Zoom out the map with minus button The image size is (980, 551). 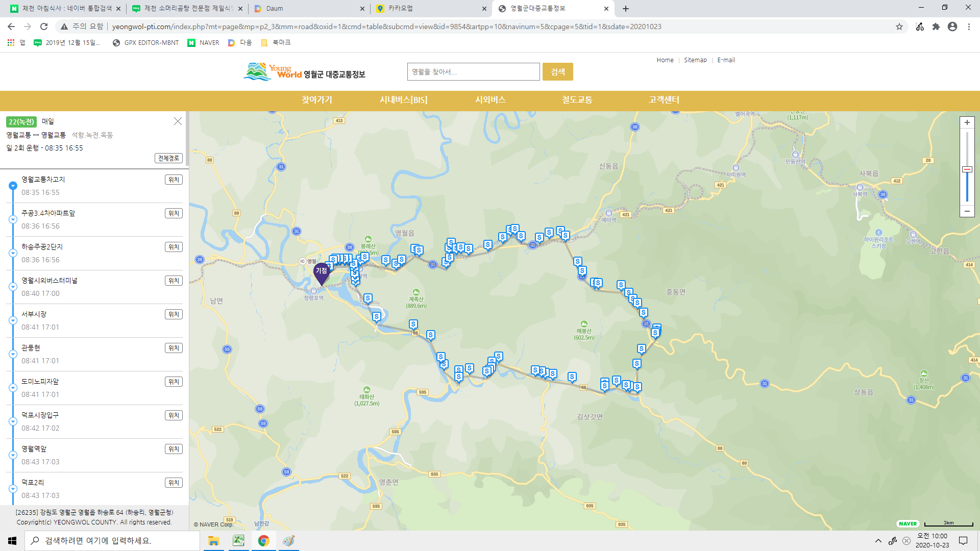[x=967, y=211]
